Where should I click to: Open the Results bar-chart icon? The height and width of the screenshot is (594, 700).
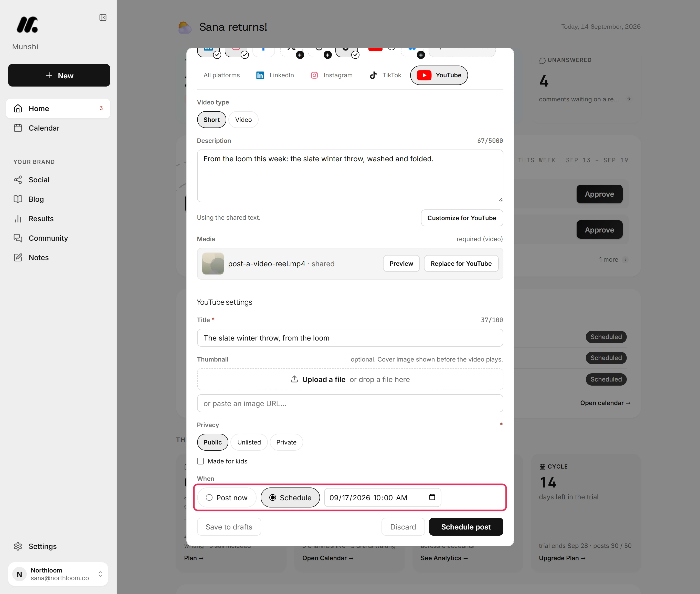click(18, 219)
